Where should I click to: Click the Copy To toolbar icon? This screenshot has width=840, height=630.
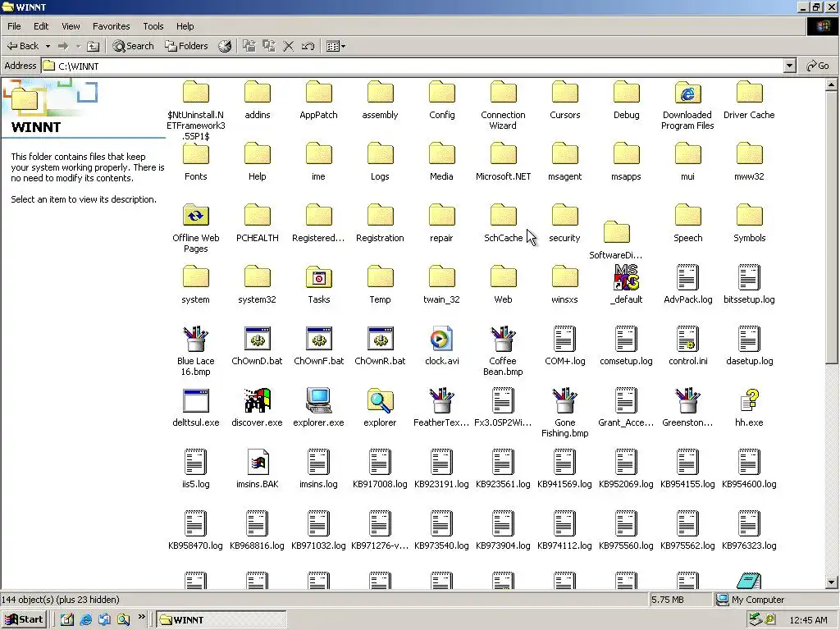[269, 46]
